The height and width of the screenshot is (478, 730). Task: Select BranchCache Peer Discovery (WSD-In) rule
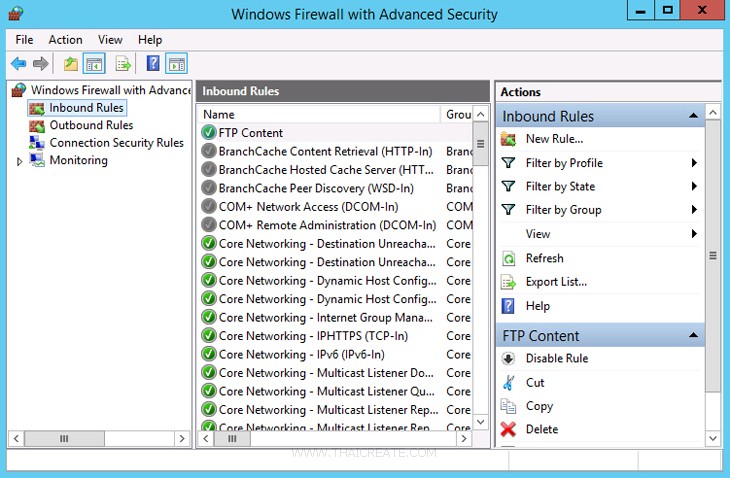[x=336, y=188]
